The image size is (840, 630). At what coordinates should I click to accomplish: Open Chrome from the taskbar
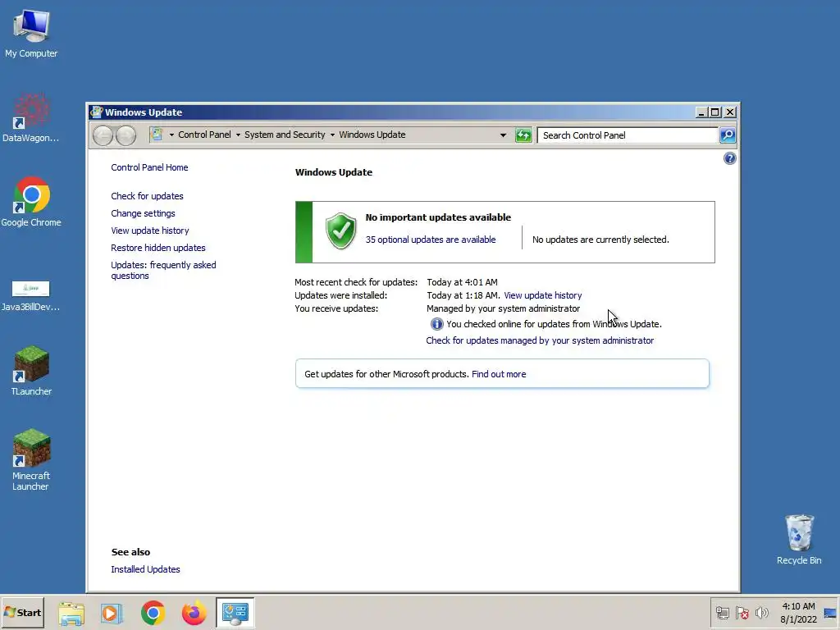click(153, 613)
